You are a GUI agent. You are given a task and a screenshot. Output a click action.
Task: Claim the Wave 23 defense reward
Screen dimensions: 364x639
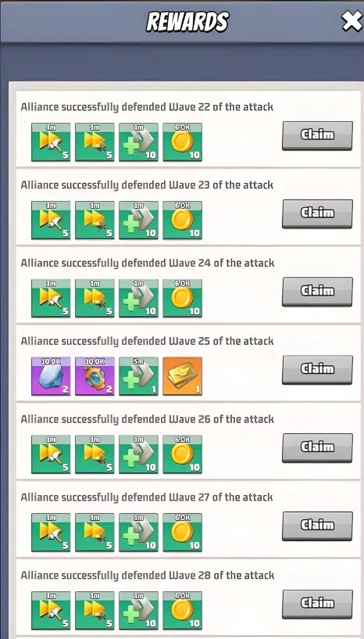pos(317,214)
